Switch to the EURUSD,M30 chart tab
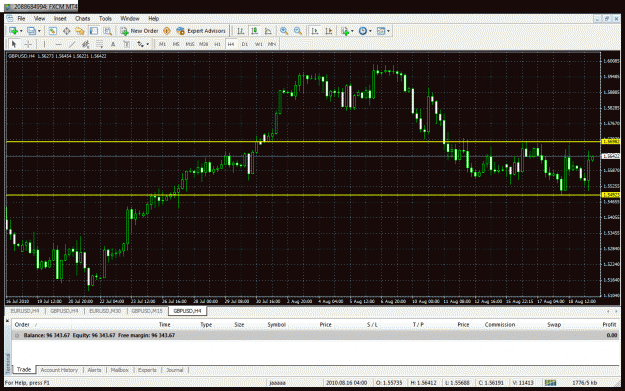Screen dimensions: 625x391 (105, 311)
